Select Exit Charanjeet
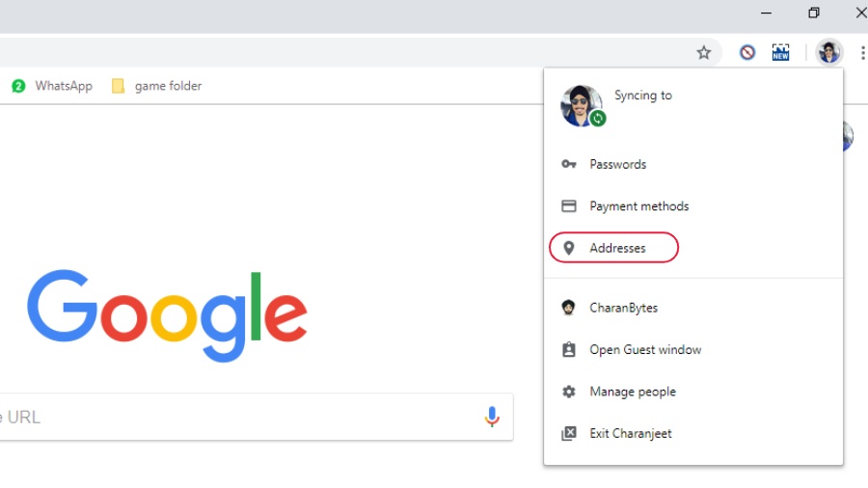 tap(630, 433)
